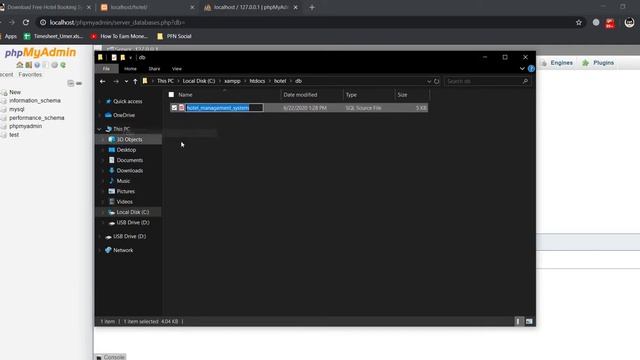This screenshot has height=360, width=640.
Task: Go up one folder level in Explorer
Action: pyautogui.click(x=135, y=81)
